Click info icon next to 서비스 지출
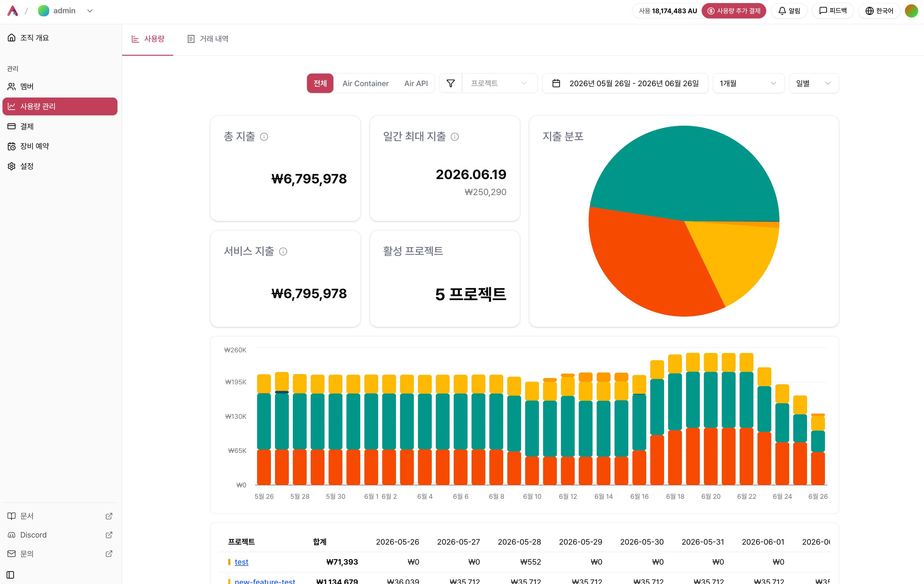Viewport: 924px width, 584px height. point(283,251)
